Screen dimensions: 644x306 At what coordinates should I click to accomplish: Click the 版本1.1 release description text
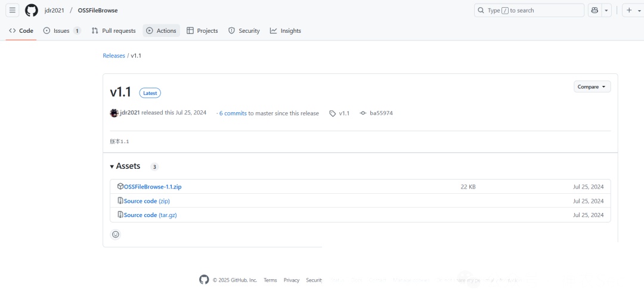[119, 141]
